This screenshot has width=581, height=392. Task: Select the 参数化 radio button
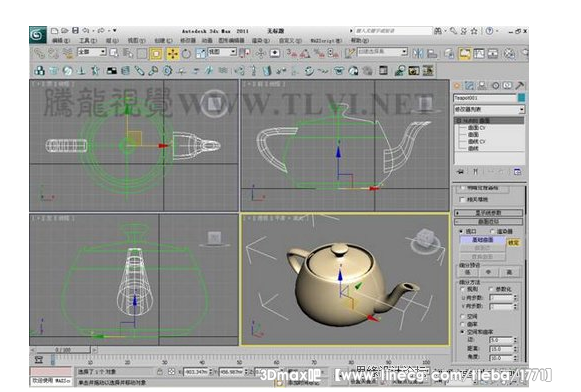pos(491,289)
